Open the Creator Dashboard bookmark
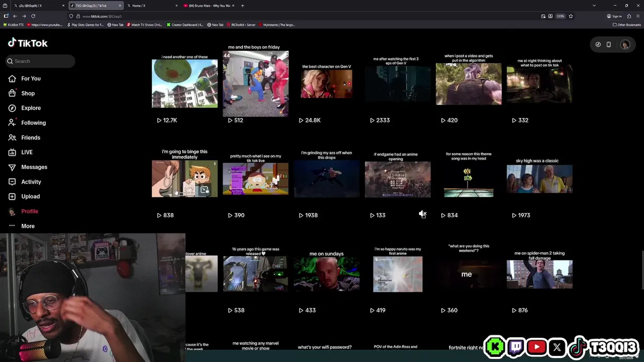The image size is (644, 362). (x=186, y=25)
